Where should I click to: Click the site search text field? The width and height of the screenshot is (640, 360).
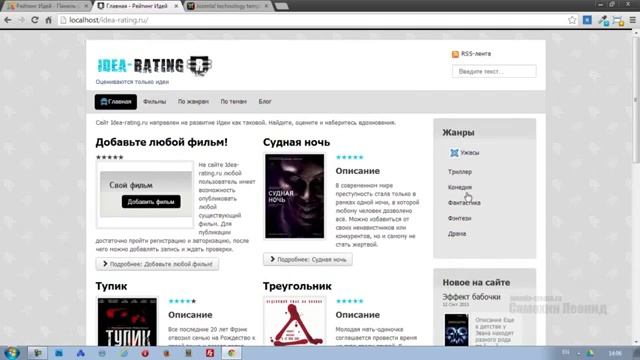coord(494,71)
